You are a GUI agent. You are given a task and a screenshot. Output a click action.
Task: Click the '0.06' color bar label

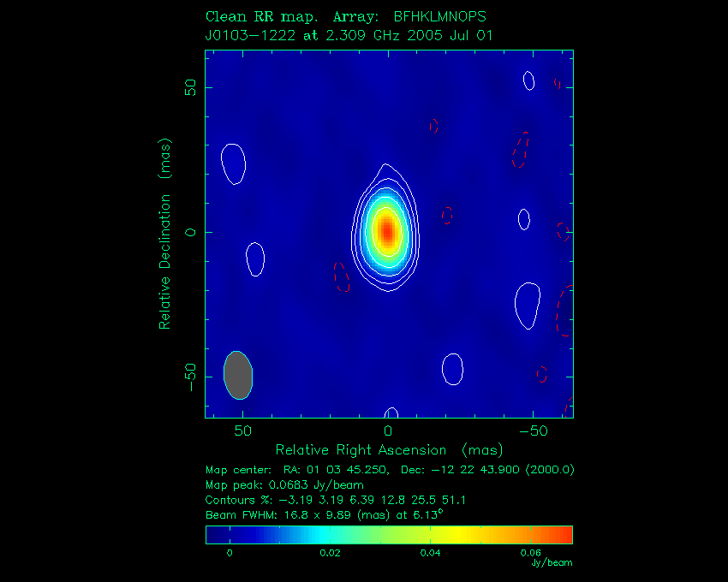click(530, 553)
